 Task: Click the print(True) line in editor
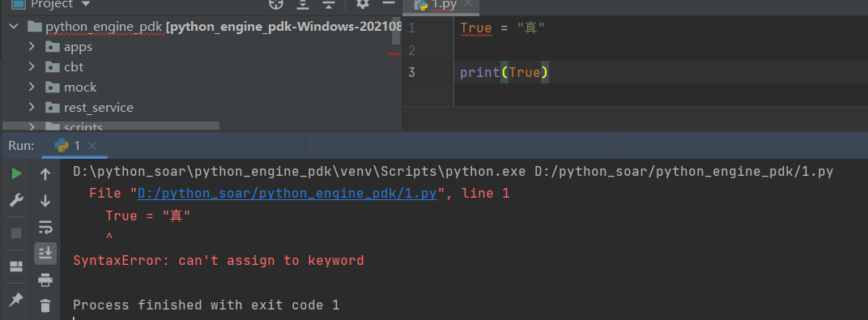coord(504,73)
